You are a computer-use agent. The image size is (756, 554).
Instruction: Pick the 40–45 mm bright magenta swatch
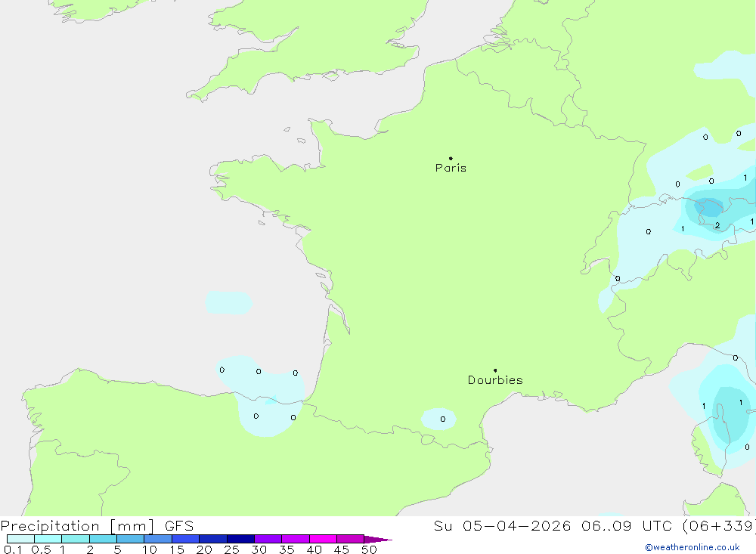click(323, 539)
